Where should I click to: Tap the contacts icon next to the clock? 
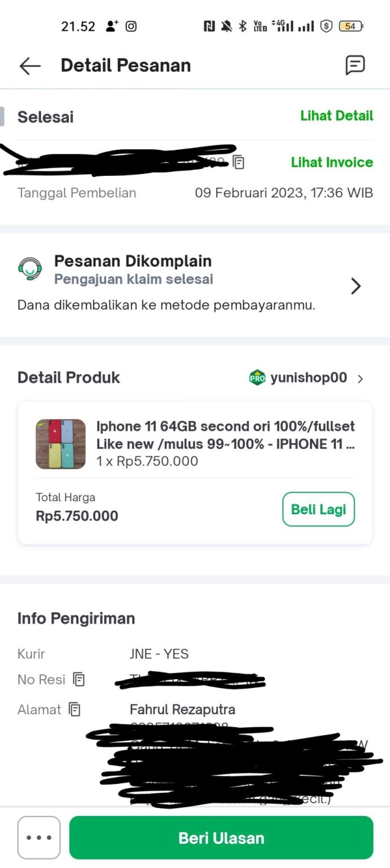coord(111,25)
